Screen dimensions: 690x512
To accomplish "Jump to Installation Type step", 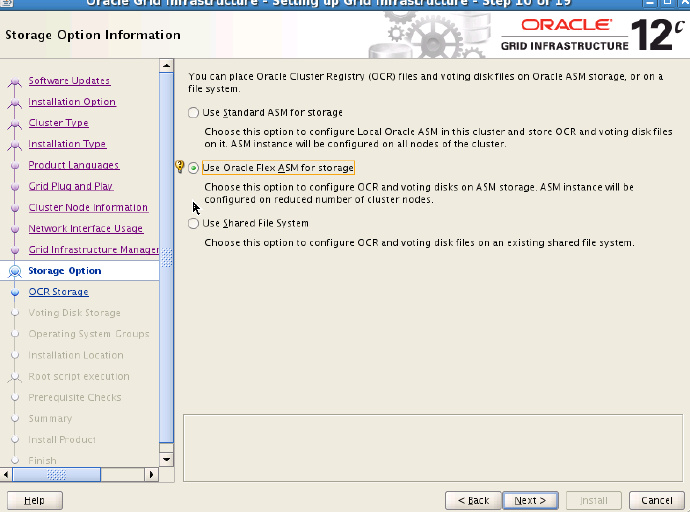I will (67, 144).
